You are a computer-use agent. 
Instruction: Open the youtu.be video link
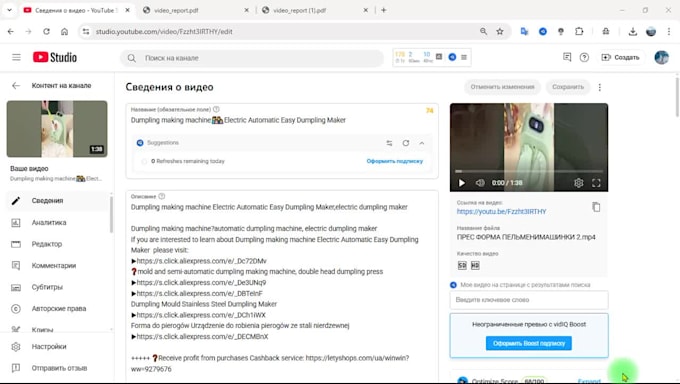(501, 212)
